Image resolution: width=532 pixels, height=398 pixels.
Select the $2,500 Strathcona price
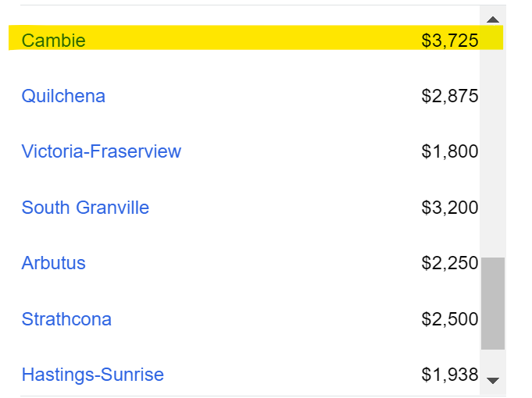tap(449, 319)
